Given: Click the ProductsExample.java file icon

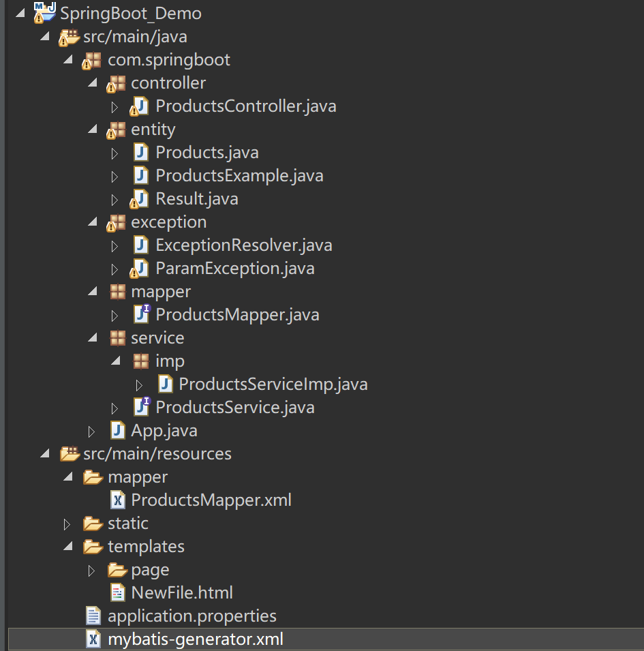Looking at the screenshot, I should coord(141,176).
